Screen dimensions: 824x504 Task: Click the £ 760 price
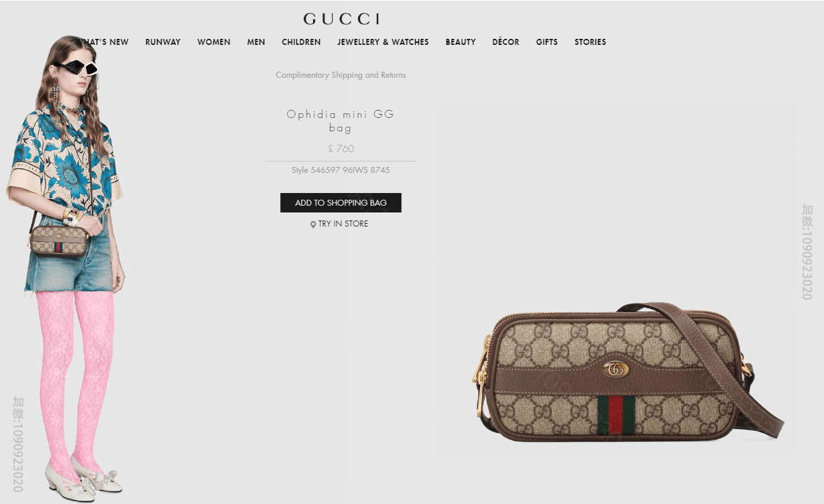pyautogui.click(x=341, y=149)
